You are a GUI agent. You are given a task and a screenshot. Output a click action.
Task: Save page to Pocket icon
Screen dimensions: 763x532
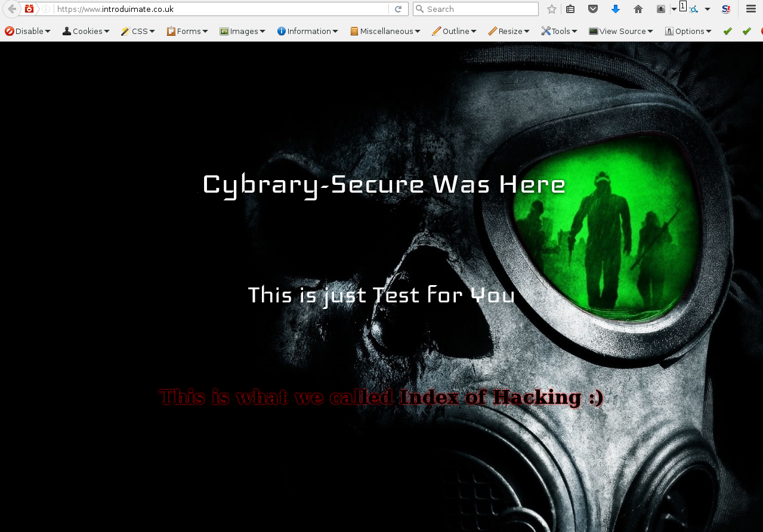593,9
